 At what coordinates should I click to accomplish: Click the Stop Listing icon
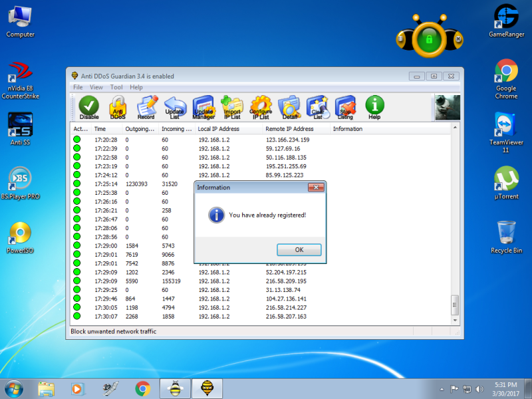click(345, 106)
